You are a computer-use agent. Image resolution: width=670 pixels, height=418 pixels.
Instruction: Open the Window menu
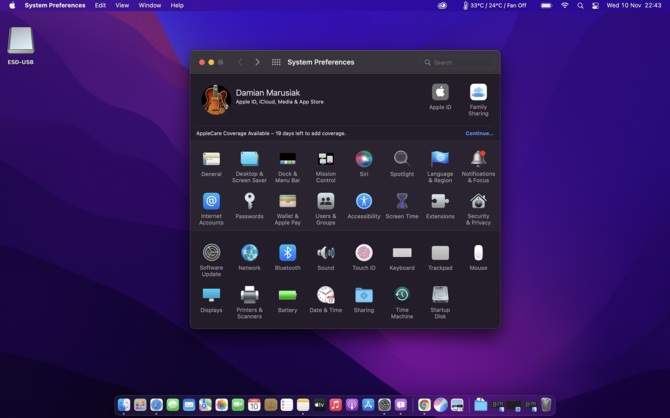coord(150,5)
